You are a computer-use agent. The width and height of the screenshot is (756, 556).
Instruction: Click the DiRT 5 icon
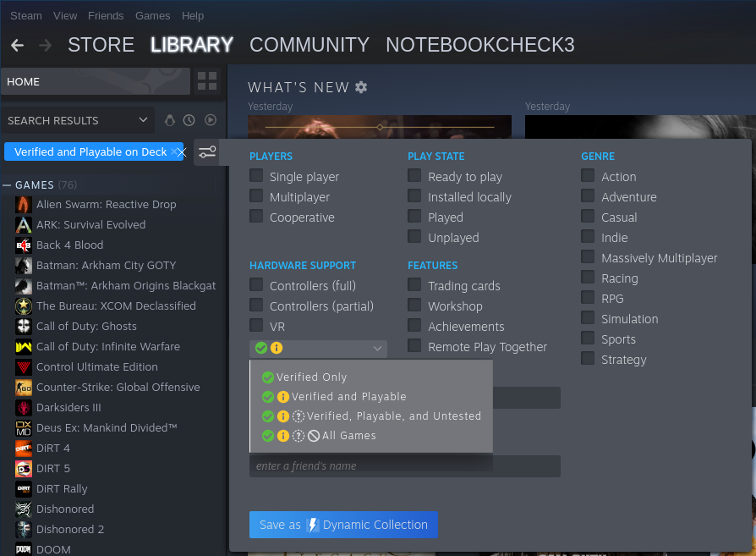pos(24,469)
